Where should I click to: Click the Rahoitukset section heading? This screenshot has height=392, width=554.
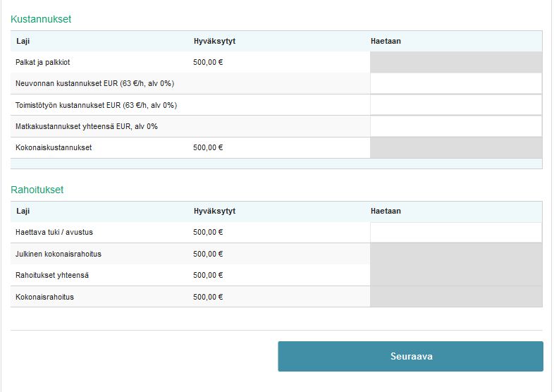tap(37, 190)
